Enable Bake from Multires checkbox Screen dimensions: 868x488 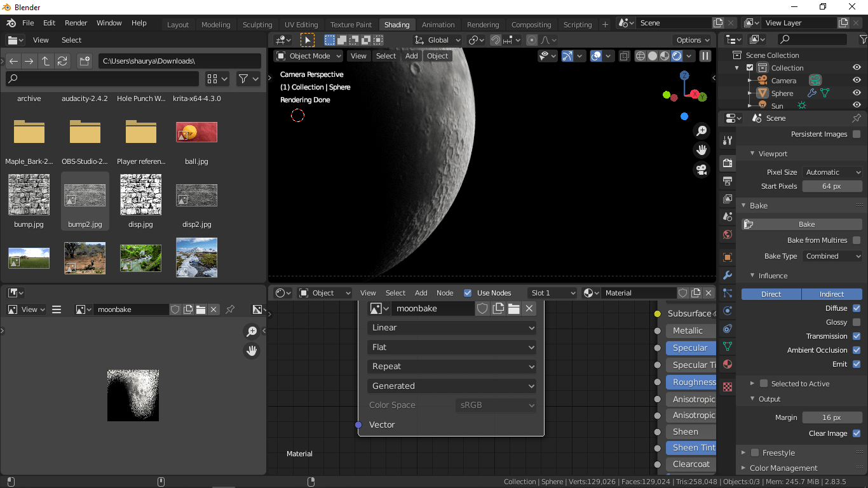(857, 240)
